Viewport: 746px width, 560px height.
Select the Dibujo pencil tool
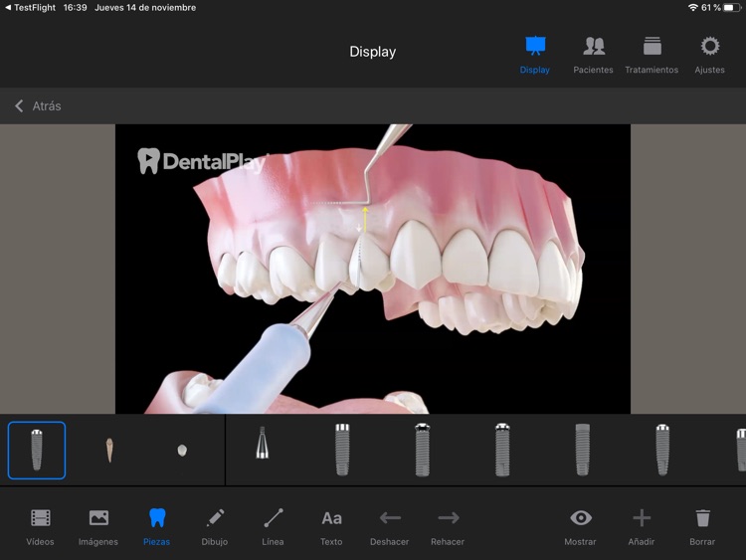[215, 527]
